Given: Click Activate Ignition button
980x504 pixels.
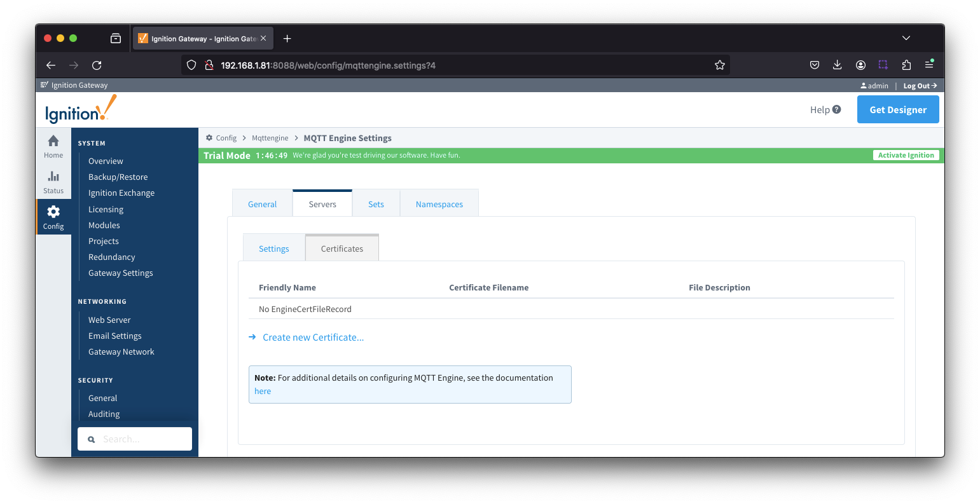Looking at the screenshot, I should pyautogui.click(x=906, y=155).
